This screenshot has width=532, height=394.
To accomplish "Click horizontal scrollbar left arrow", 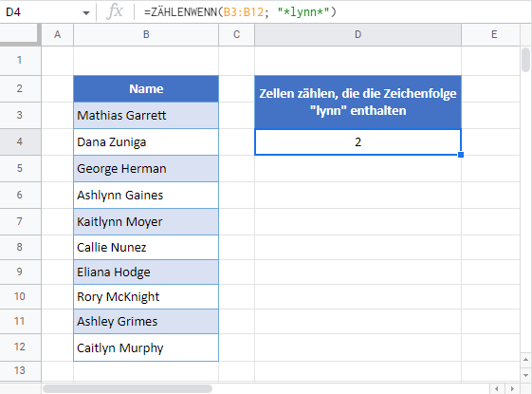I will click(496, 388).
